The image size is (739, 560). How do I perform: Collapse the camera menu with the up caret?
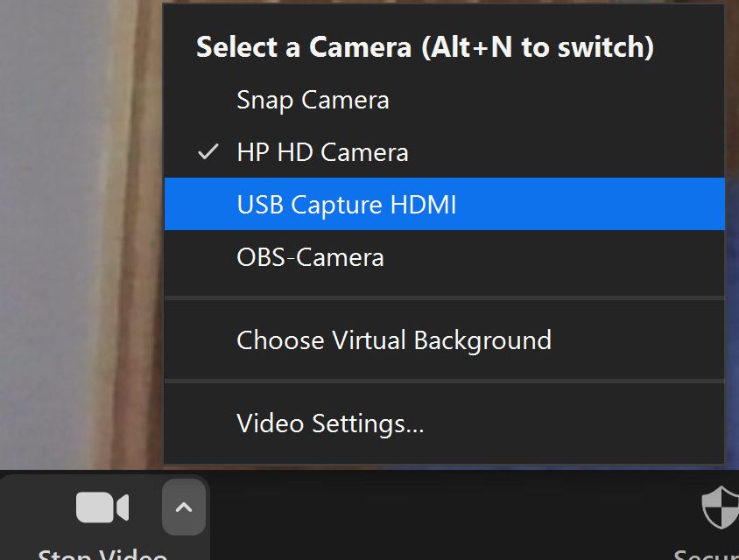tap(183, 507)
